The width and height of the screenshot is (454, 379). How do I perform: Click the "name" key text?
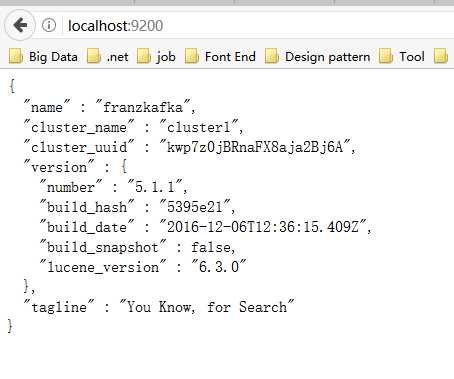(x=47, y=107)
